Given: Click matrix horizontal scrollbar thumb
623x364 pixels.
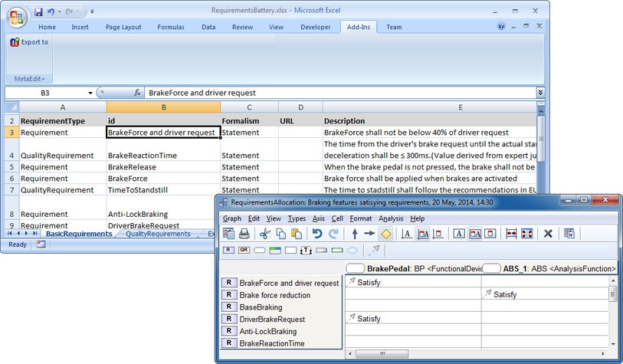Looking at the screenshot, I should 382,354.
